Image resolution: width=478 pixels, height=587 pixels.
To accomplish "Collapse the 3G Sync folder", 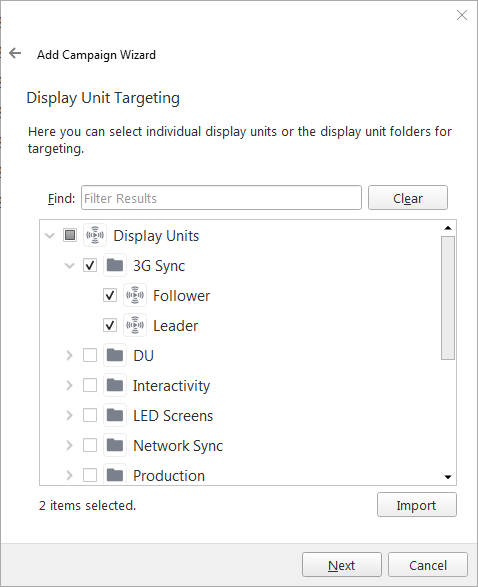I will (70, 266).
